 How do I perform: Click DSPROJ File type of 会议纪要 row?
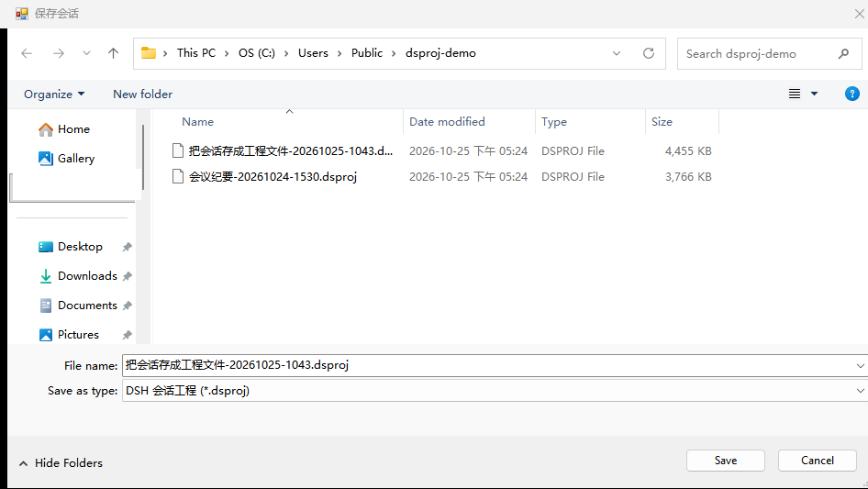tap(573, 177)
